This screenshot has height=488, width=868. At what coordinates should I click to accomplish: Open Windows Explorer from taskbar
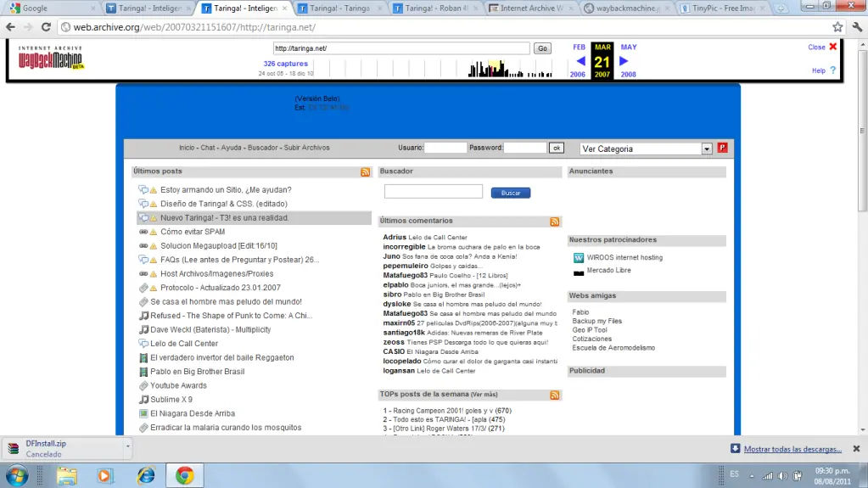(66, 476)
